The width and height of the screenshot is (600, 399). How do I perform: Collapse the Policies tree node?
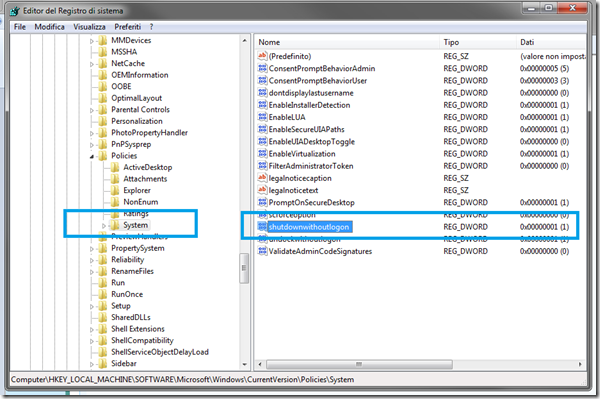92,156
